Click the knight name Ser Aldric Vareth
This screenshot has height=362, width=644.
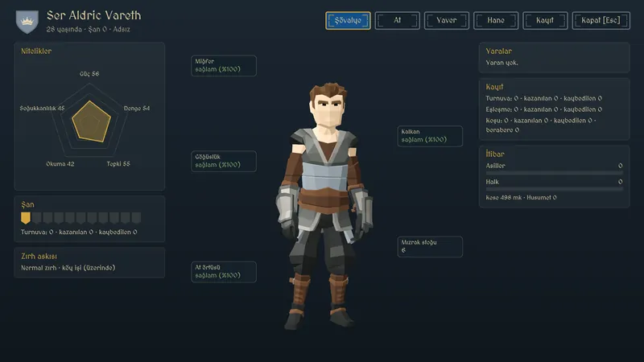click(93, 15)
